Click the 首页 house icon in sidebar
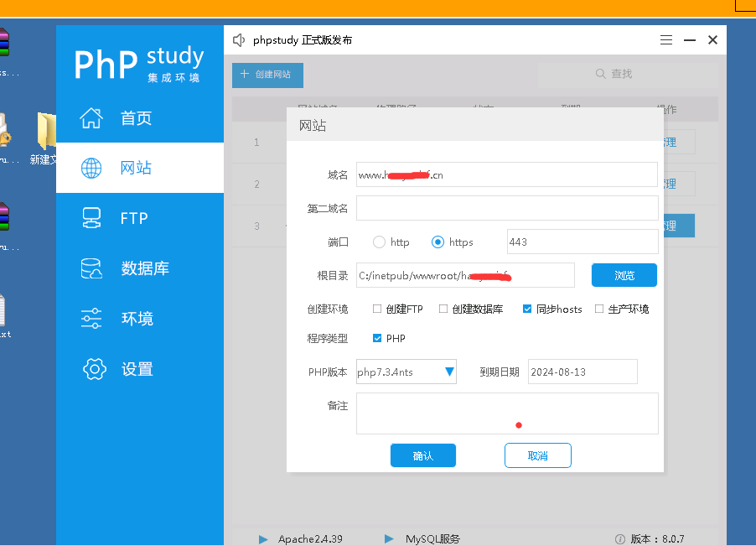The width and height of the screenshot is (756, 546). [x=91, y=117]
